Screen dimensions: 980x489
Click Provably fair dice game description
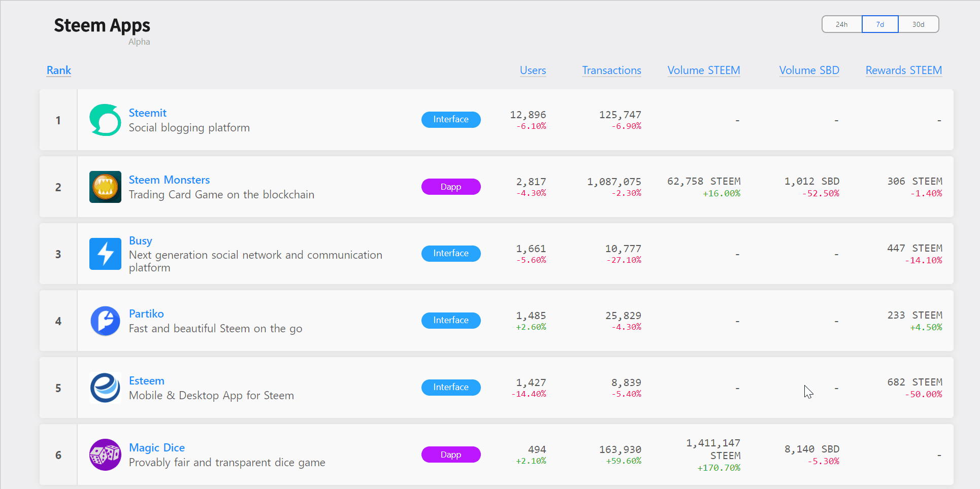[227, 463]
